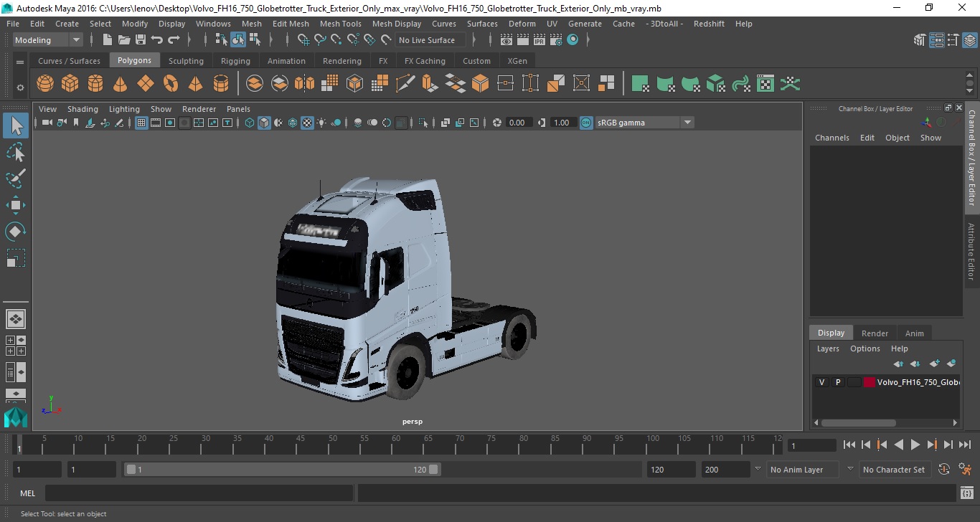
Task: Open the Deform menu
Action: (x=522, y=24)
